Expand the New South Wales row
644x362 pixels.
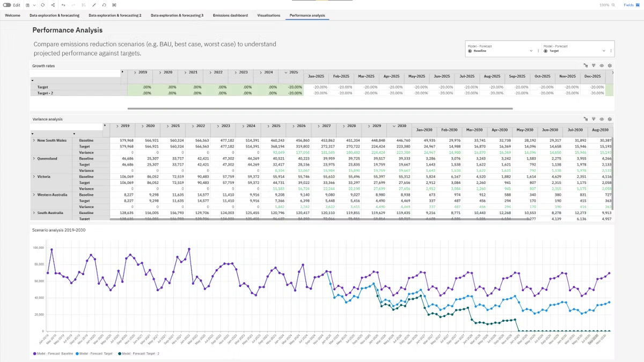click(x=34, y=141)
